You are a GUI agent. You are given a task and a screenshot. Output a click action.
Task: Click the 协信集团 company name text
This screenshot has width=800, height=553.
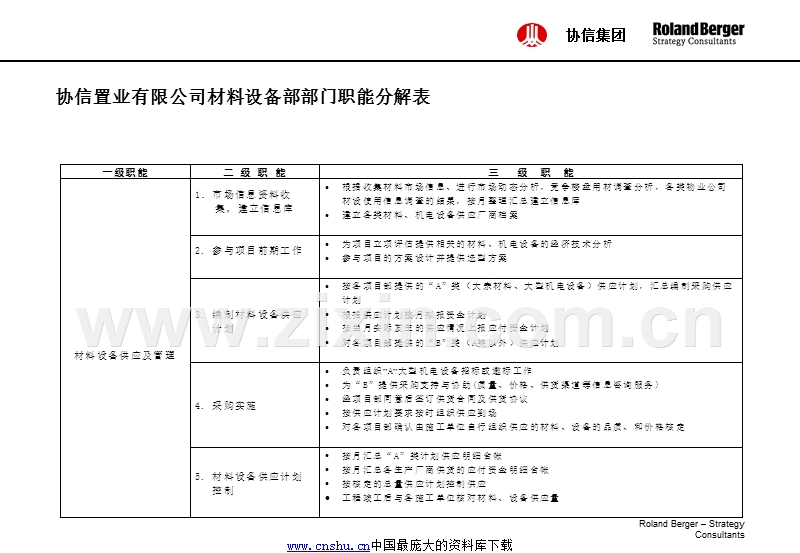595,35
